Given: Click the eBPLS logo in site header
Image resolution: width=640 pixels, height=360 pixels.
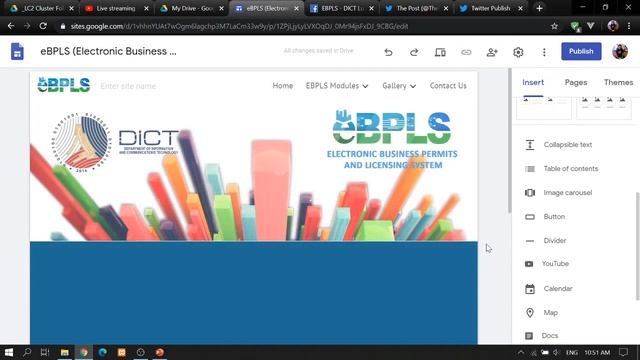Looking at the screenshot, I should click(x=64, y=85).
